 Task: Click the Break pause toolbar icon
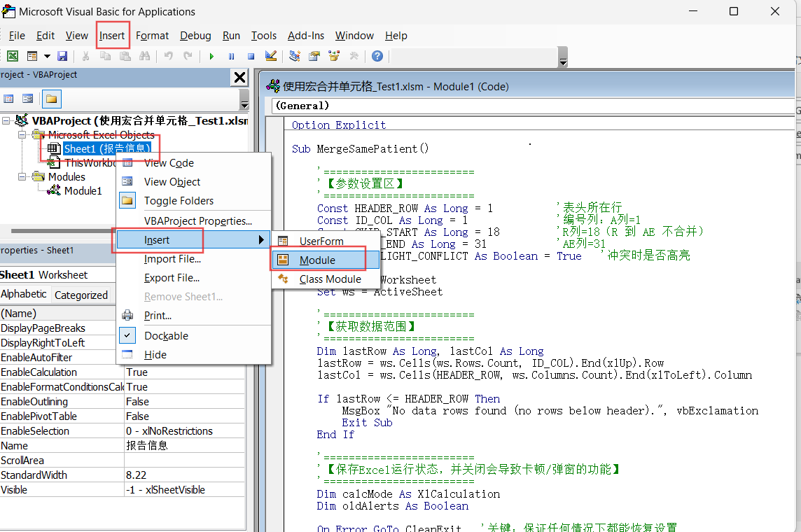[232, 56]
